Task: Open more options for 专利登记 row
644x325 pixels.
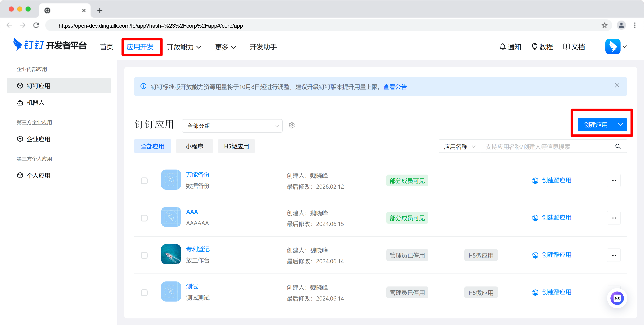Action: [613, 255]
